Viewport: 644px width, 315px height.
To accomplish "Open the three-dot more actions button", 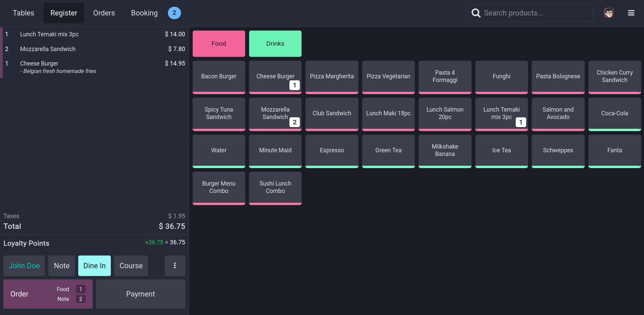I will (x=175, y=266).
